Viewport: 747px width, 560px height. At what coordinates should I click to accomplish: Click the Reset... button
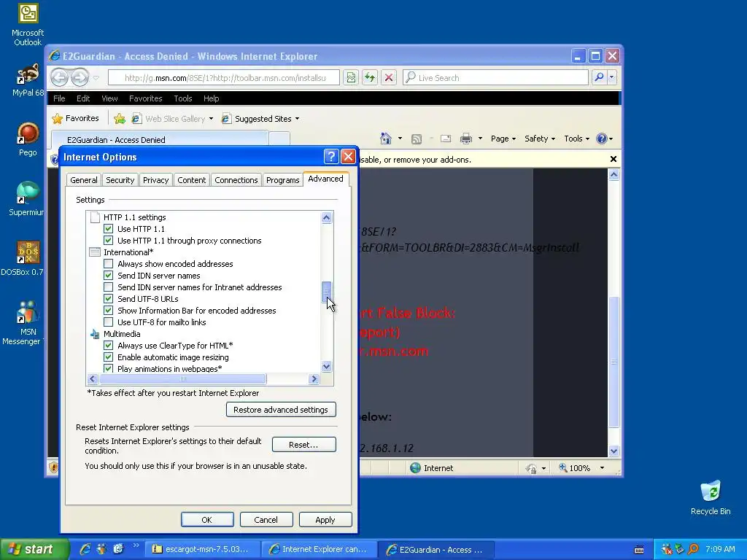(x=304, y=444)
